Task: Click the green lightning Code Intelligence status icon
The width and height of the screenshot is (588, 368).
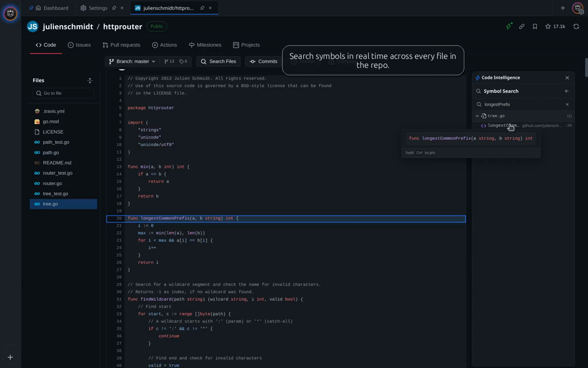Action: point(509,26)
